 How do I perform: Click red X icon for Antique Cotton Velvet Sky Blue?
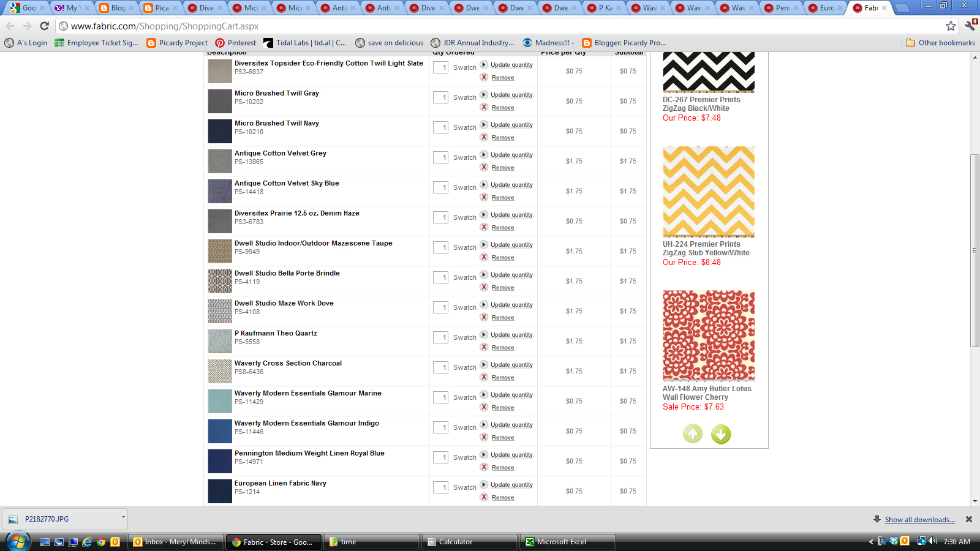(484, 197)
